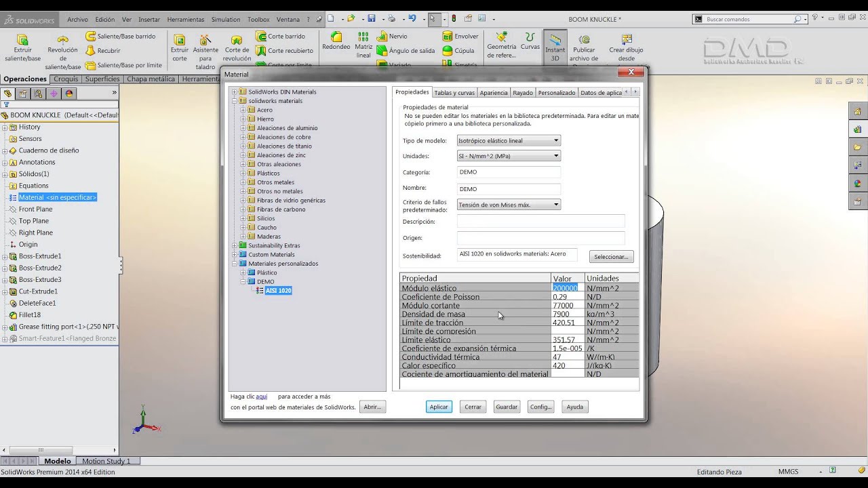Open Geometría de referencia menu
Image resolution: width=868 pixels, height=488 pixels.
click(501, 45)
